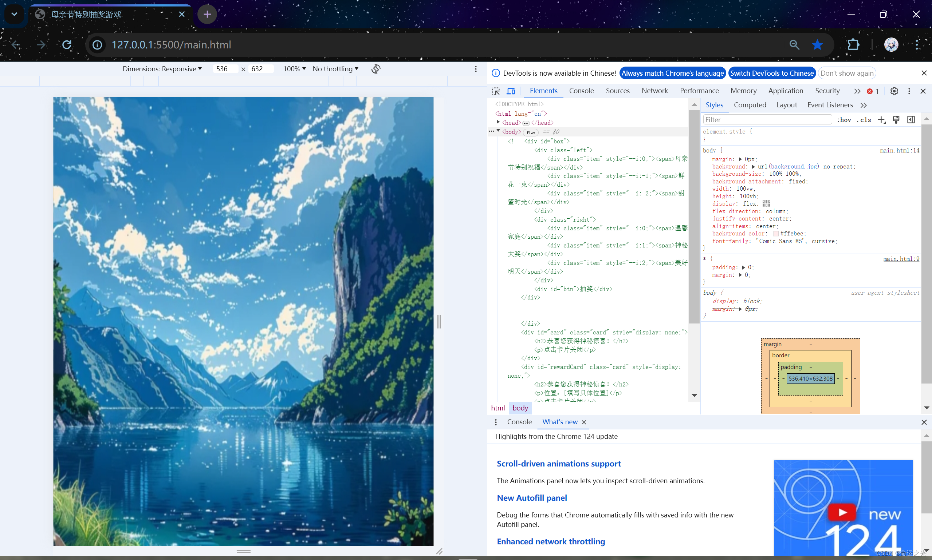Screen dimensions: 932x560
Task: Open Scroll-driven animations support link
Action: click(x=559, y=464)
